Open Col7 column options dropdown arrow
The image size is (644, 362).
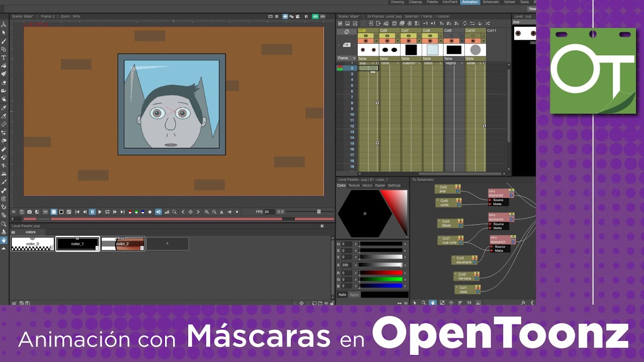coord(419,41)
